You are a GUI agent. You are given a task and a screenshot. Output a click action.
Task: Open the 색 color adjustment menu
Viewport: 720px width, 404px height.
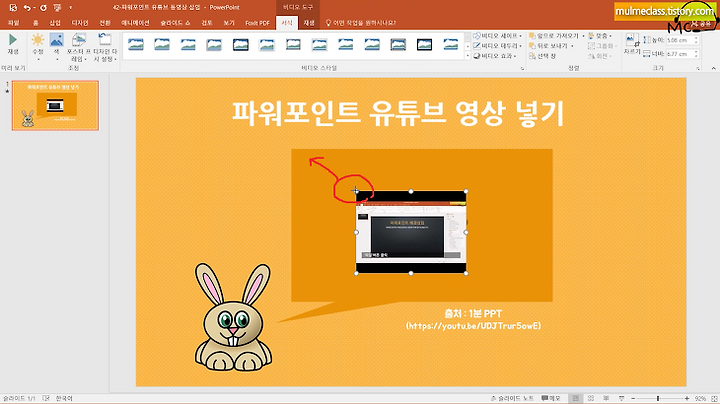(x=56, y=46)
